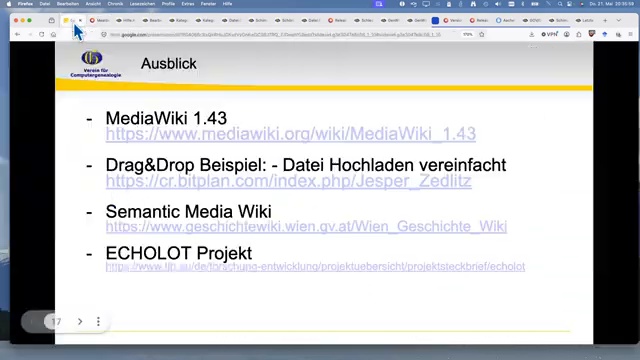Open the Hilfe menu in menu bar
The height and width of the screenshot is (360, 640).
click(227, 4)
